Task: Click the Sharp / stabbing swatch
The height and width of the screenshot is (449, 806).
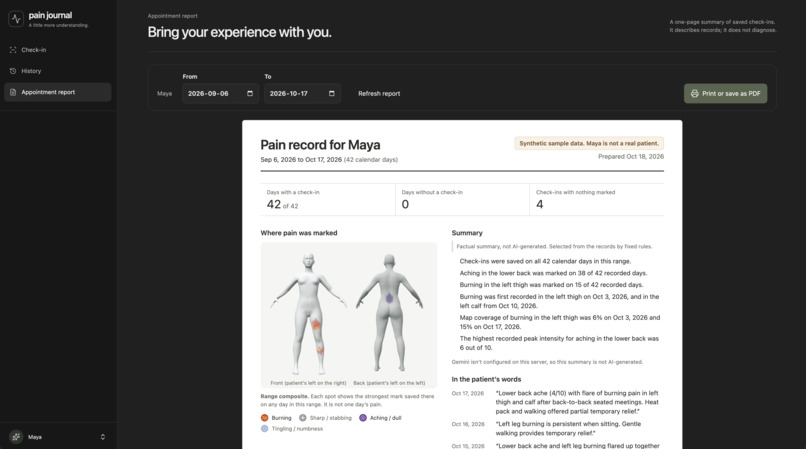Action: (x=303, y=418)
